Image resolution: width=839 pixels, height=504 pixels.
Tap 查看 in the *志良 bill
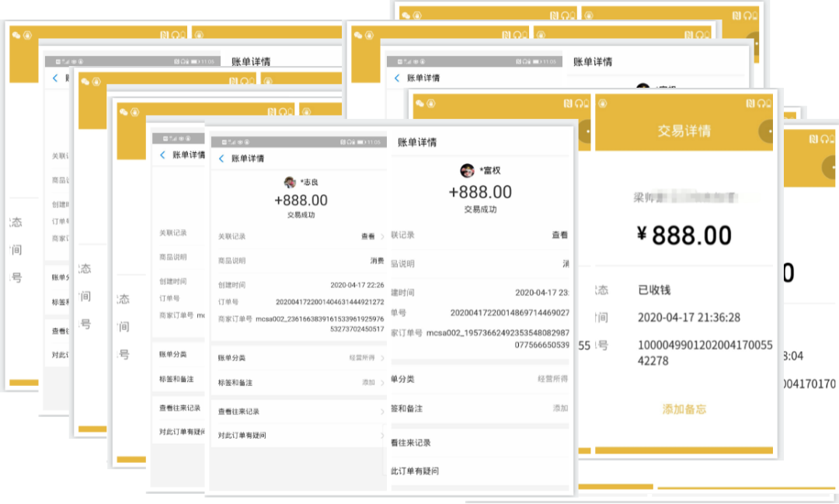point(368,237)
